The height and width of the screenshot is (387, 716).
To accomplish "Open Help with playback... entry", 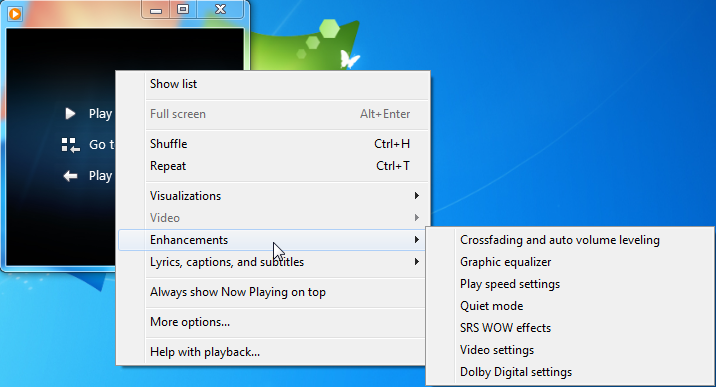I will [273, 352].
